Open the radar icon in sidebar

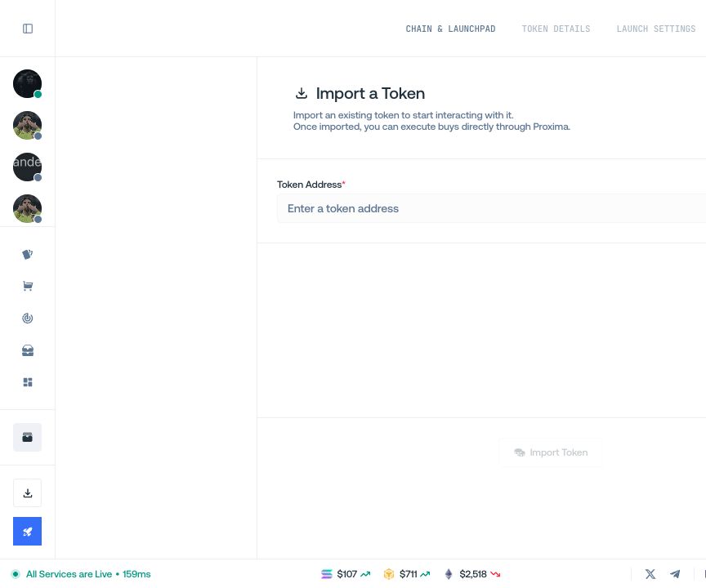click(28, 318)
